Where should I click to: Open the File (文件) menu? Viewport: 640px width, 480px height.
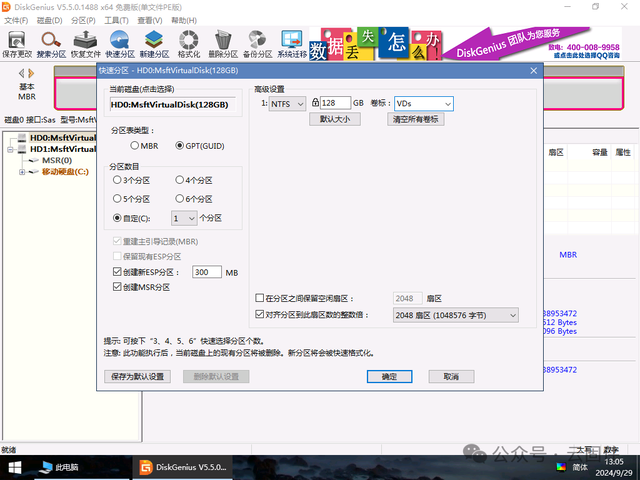pyautogui.click(x=16, y=20)
